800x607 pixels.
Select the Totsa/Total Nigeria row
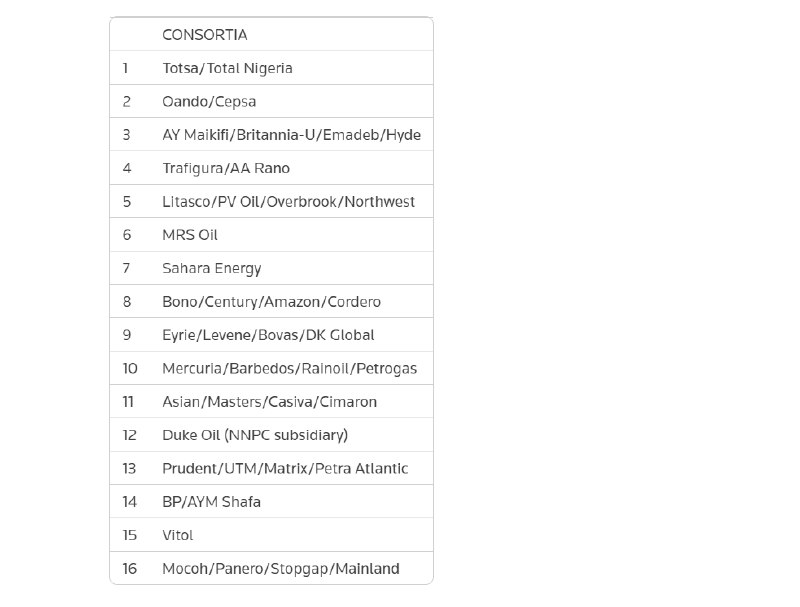pos(271,68)
